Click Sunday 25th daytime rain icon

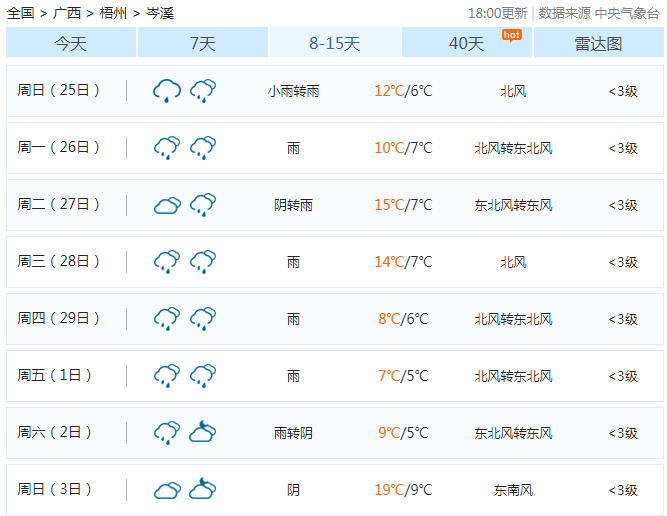click(x=167, y=91)
